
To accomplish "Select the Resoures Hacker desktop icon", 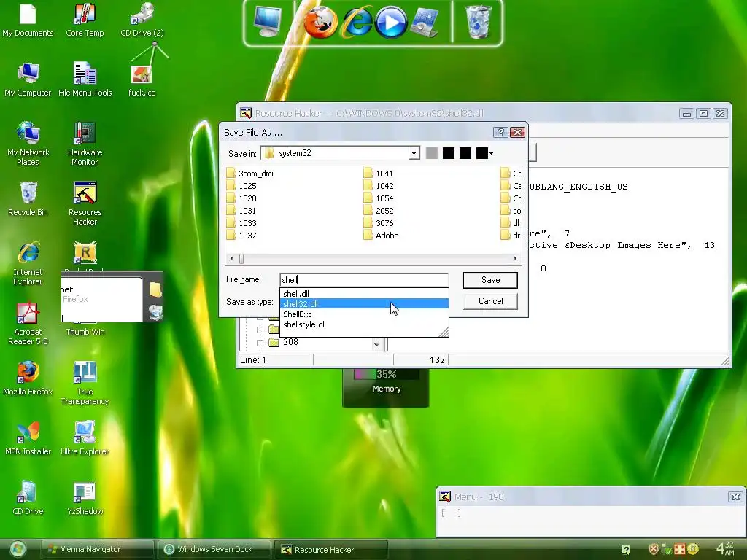I will [x=85, y=204].
